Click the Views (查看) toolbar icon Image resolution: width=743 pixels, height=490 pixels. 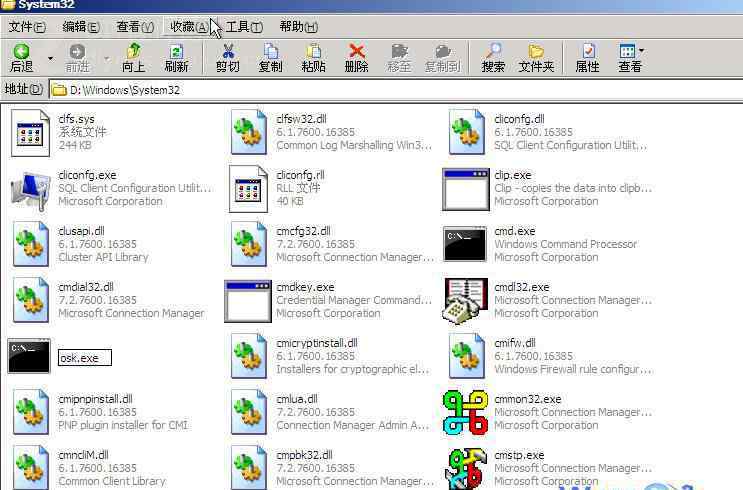(627, 51)
